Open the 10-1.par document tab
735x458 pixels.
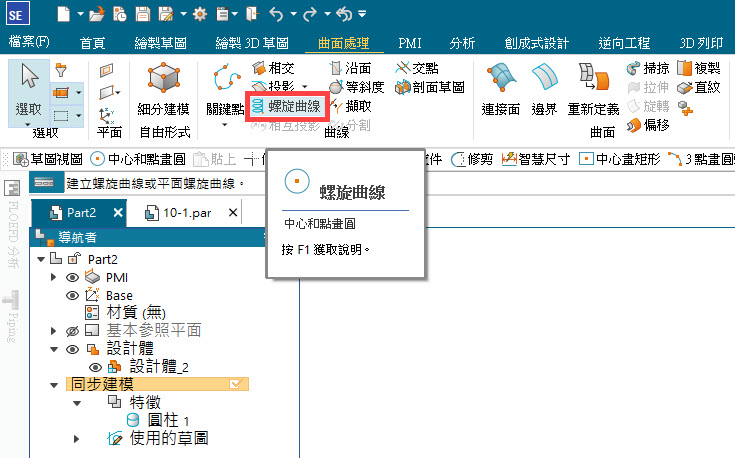(187, 212)
